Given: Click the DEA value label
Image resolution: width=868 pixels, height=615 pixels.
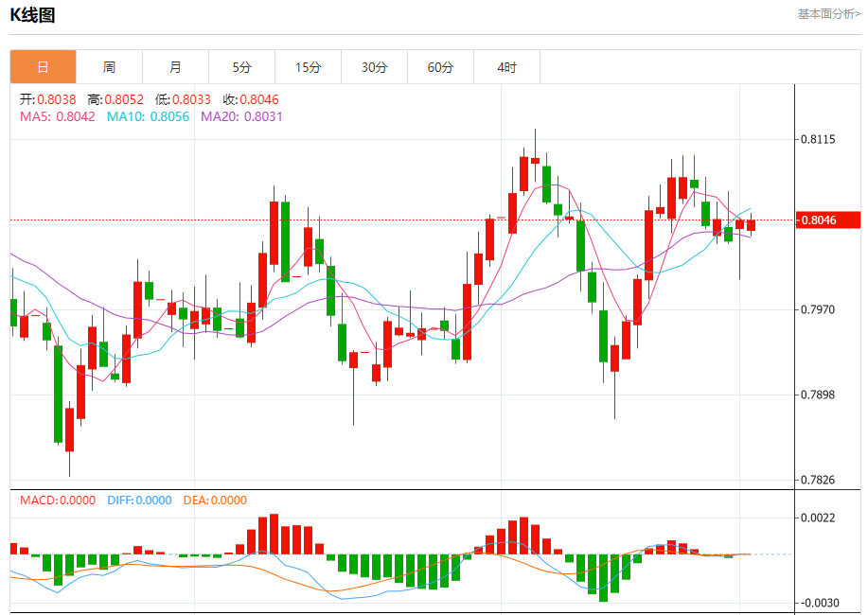Looking at the screenshot, I should click(x=215, y=501).
